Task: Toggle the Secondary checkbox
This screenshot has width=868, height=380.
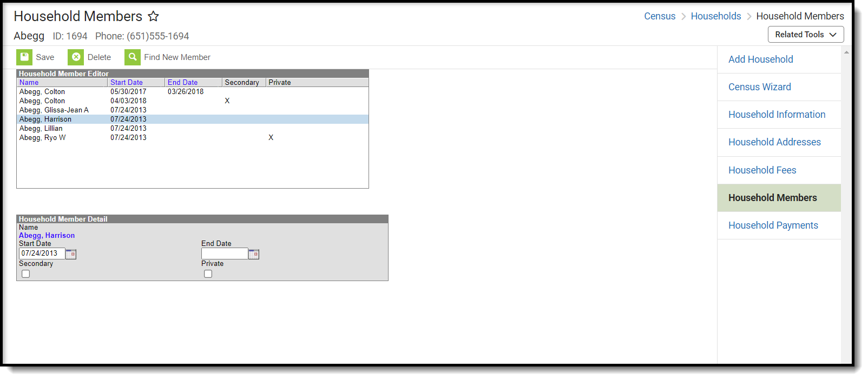Action: coord(25,274)
